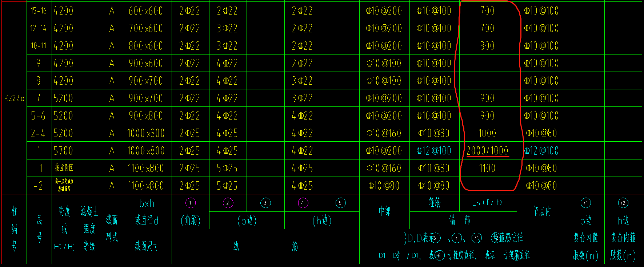Select section type A in floor 9 row

point(112,63)
